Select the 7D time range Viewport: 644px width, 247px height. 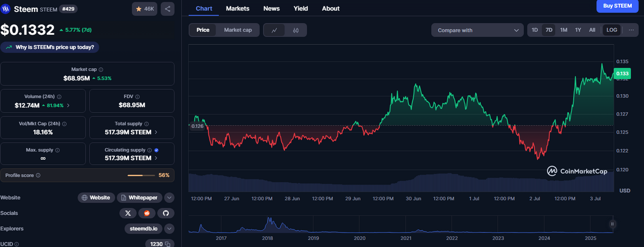549,30
